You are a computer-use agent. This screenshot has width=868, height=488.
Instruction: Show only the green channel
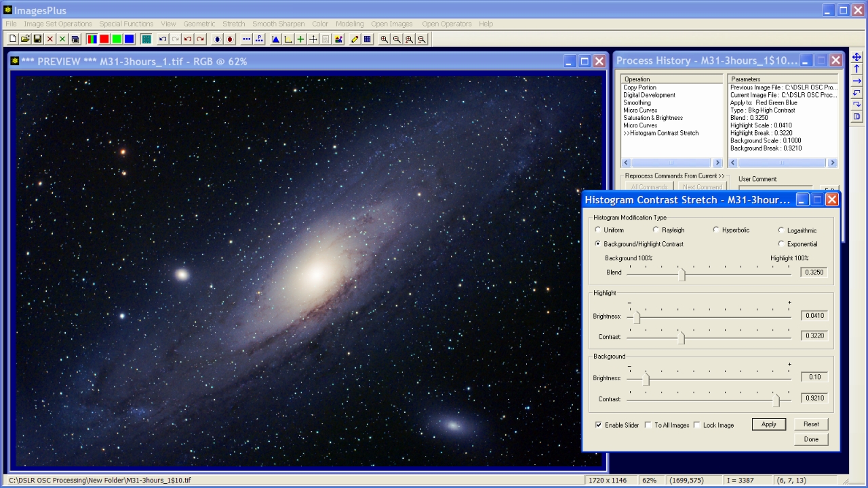coord(117,39)
